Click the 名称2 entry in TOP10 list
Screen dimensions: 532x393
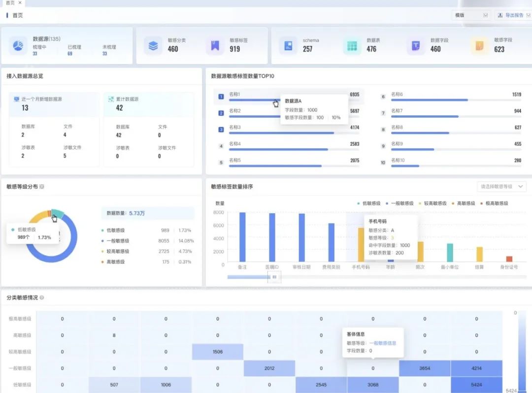point(235,111)
